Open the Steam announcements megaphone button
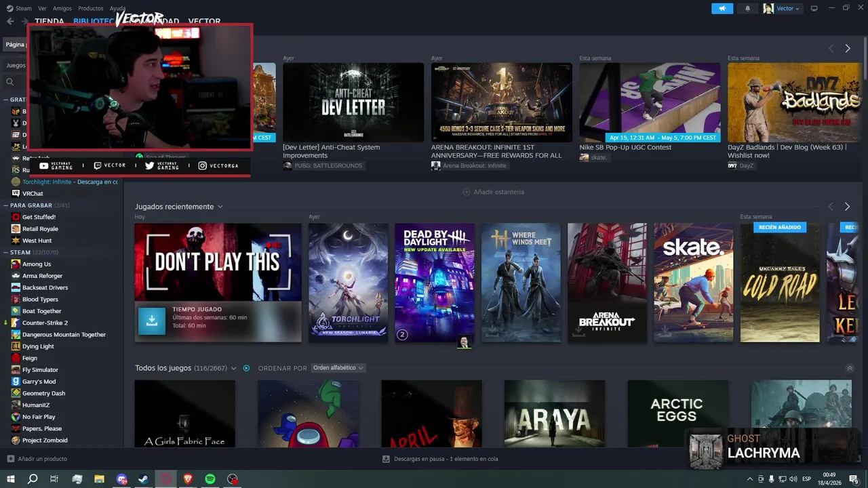The image size is (868, 488). tap(722, 8)
